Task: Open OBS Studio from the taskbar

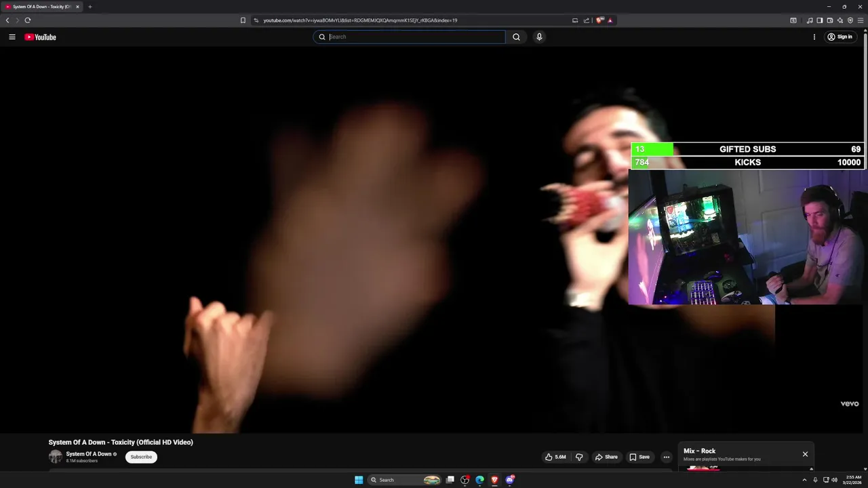Action: tap(465, 480)
